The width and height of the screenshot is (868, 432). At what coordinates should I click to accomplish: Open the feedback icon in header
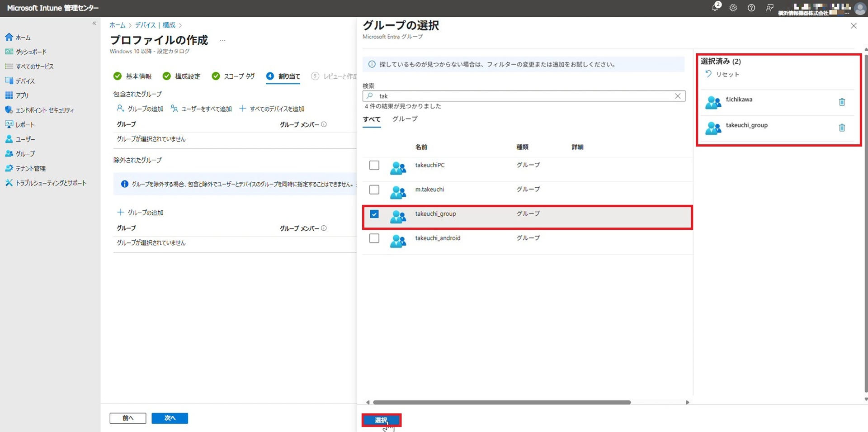(x=769, y=8)
